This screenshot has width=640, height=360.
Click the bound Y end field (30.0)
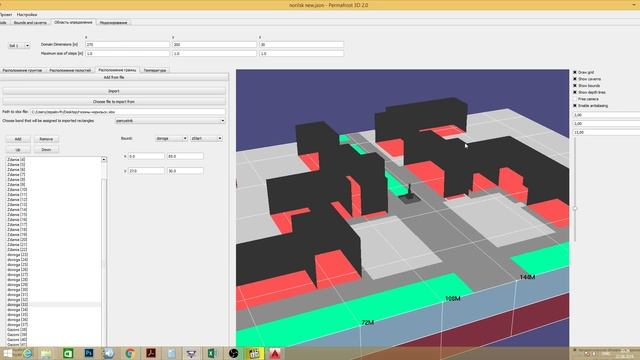pyautogui.click(x=185, y=171)
